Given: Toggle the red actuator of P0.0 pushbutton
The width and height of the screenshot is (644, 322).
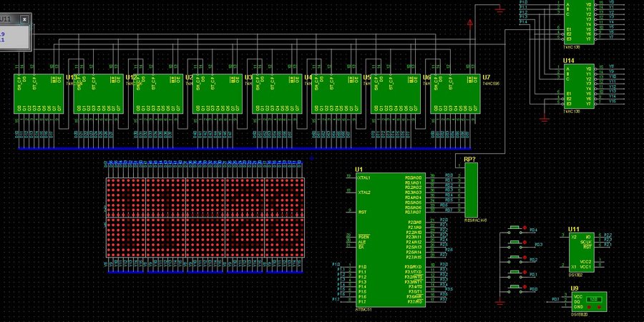Looking at the screenshot, I should [x=526, y=288].
